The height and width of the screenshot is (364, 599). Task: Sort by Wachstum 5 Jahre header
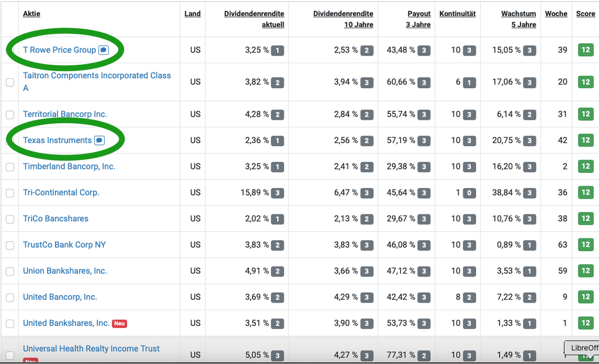point(518,19)
